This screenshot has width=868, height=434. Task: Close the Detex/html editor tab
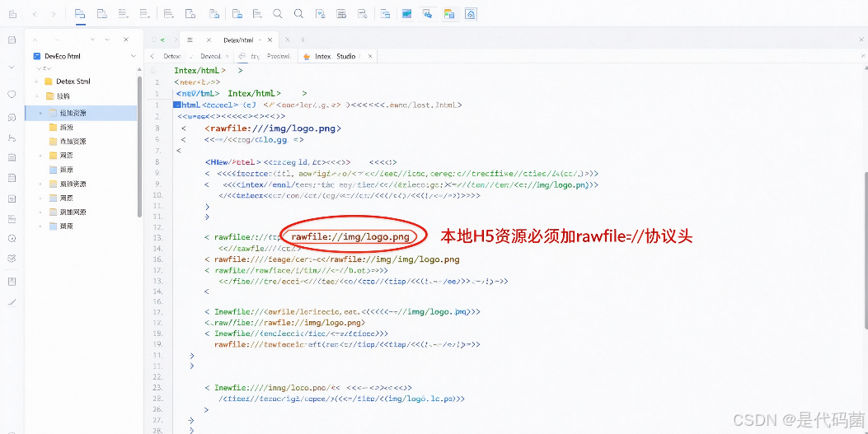[x=270, y=40]
